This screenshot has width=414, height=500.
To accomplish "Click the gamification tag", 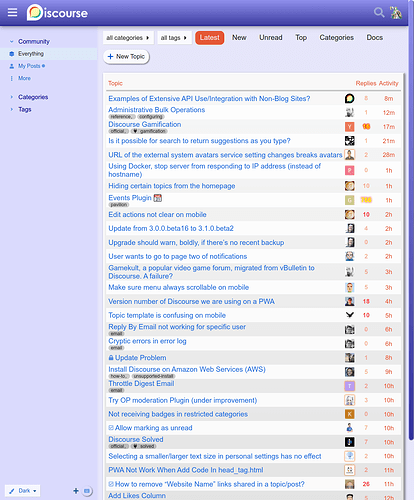I will (x=149, y=131).
